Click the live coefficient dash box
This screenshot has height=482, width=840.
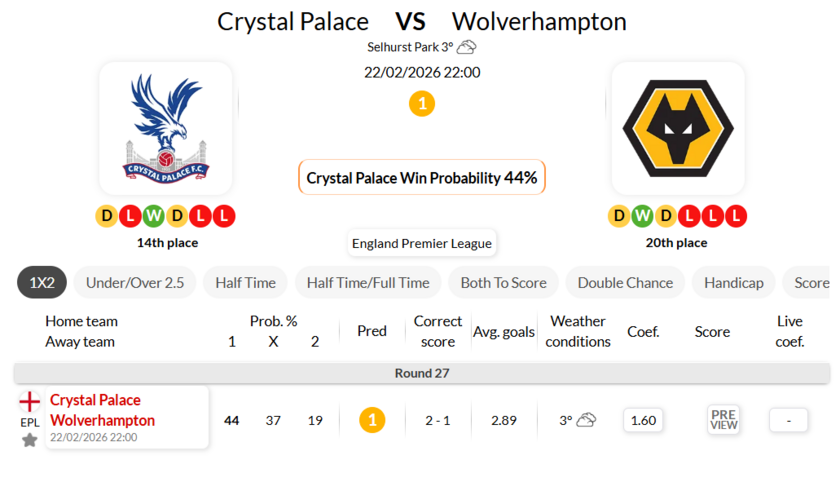coord(789,420)
